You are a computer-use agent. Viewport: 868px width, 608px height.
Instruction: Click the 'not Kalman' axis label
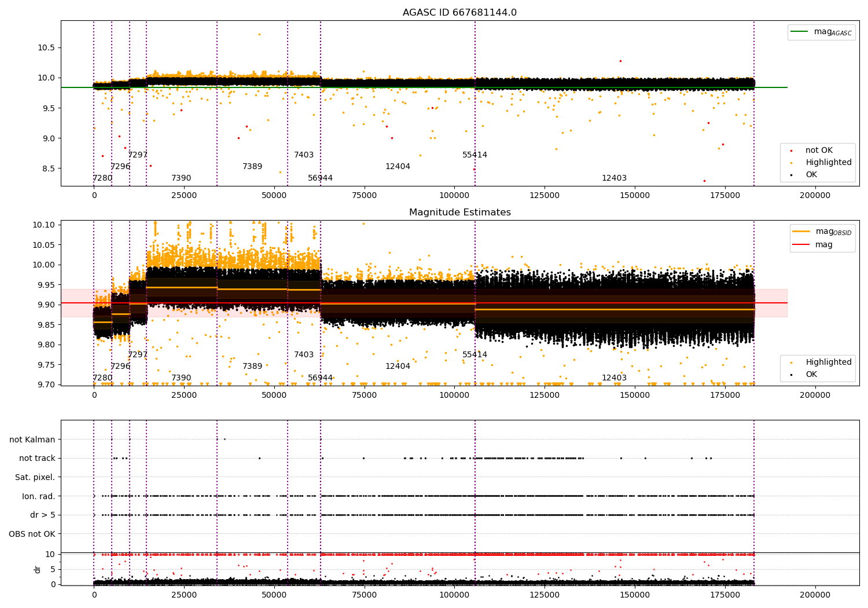pos(32,439)
